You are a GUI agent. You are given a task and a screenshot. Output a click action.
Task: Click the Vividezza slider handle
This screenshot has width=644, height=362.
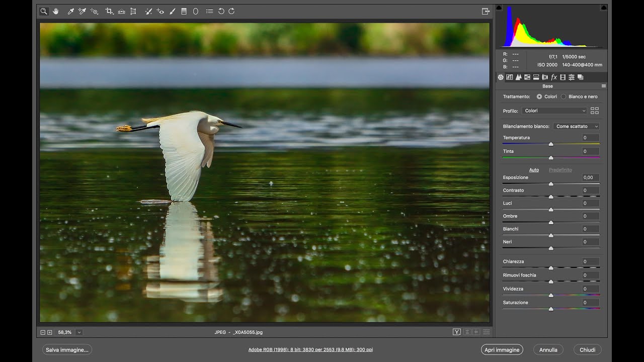(551, 295)
